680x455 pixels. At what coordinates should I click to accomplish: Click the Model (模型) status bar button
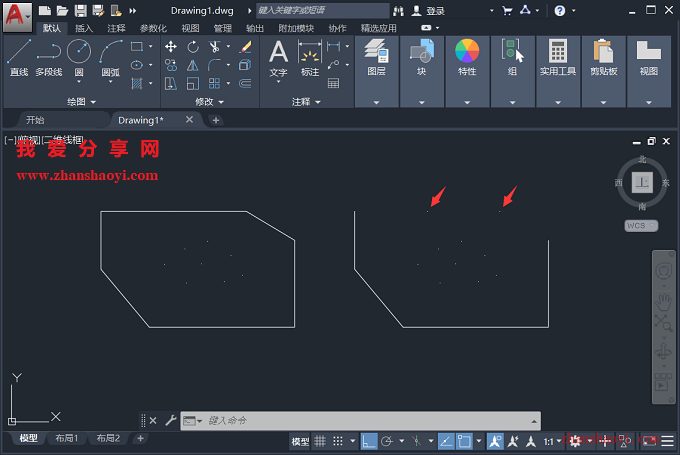point(300,442)
